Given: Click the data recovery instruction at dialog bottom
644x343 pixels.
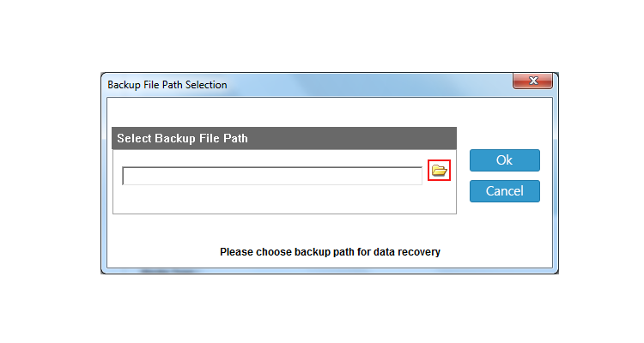Looking at the screenshot, I should (330, 252).
